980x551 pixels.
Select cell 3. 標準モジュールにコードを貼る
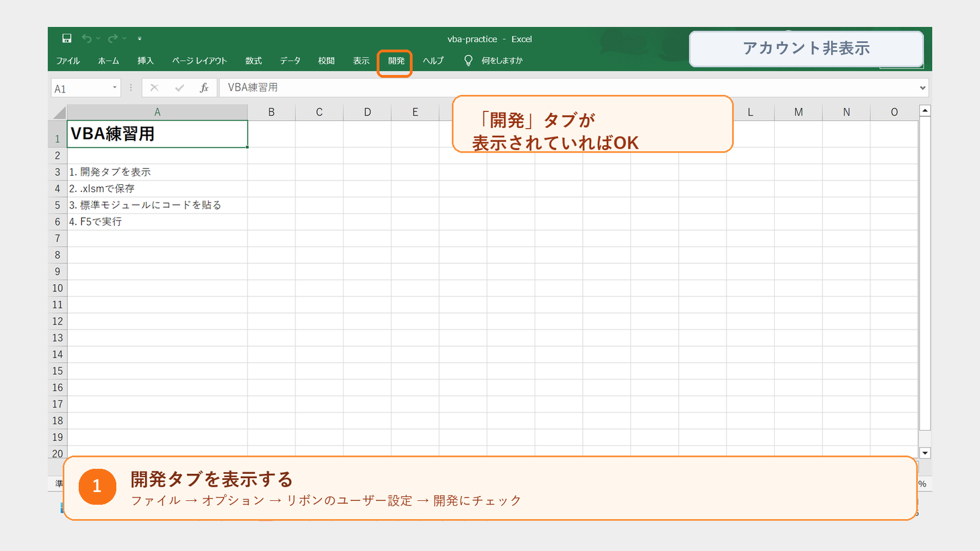(x=157, y=205)
